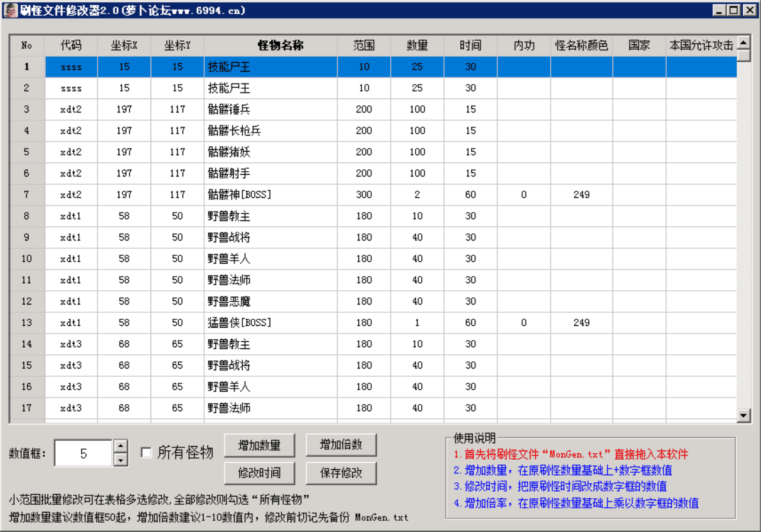Click the 修改时间 button
Viewport: 761px width, 532px height.
(x=259, y=473)
